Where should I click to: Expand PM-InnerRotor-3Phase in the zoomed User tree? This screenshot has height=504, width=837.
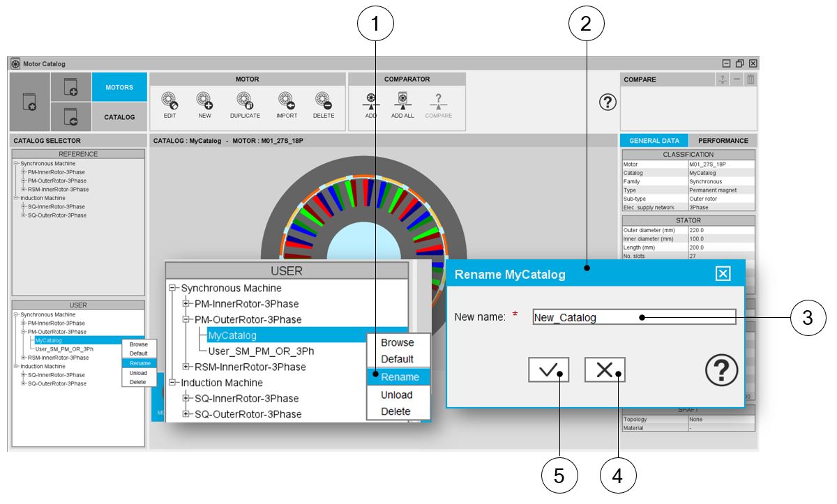(186, 304)
